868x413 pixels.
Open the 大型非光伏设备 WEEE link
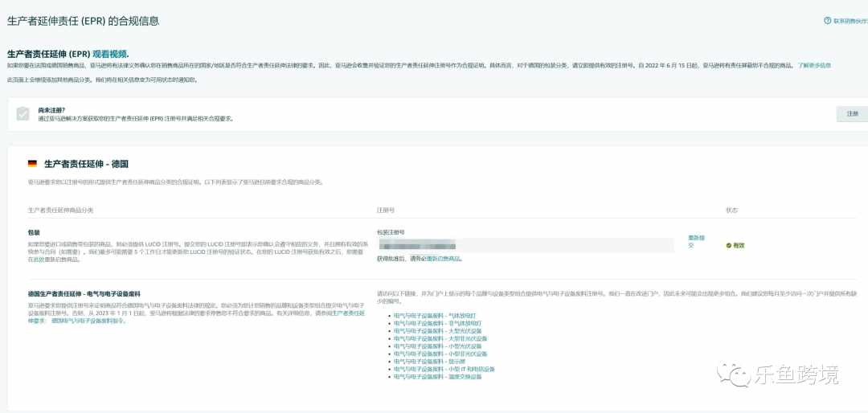point(440,338)
